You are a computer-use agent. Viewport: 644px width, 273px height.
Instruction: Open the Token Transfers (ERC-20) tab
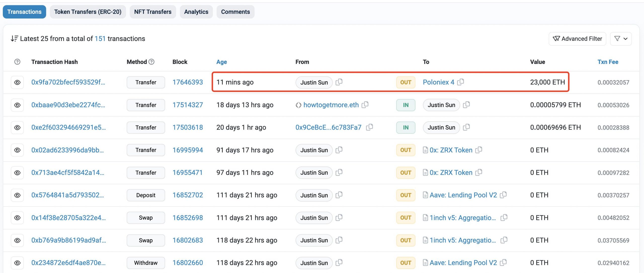[x=88, y=12]
